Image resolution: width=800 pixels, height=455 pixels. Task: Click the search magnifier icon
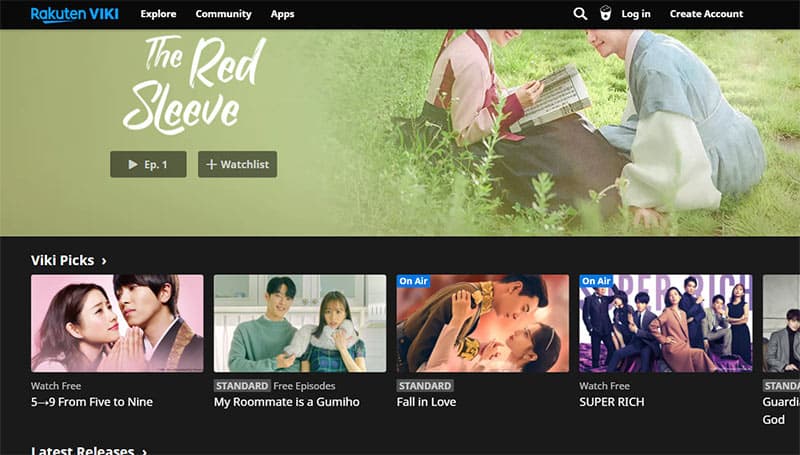[x=580, y=14]
